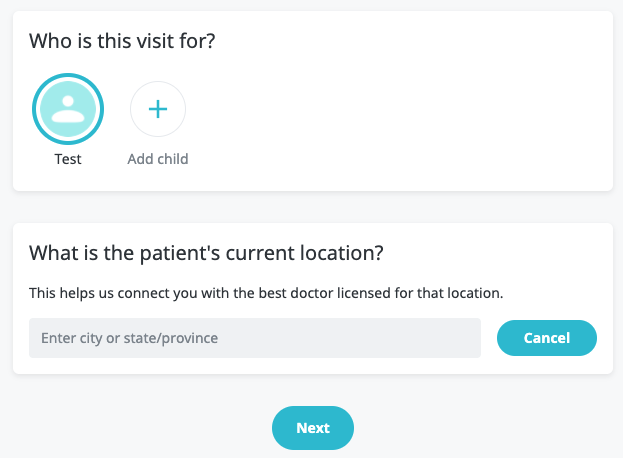Pick Test as the visit patient
The height and width of the screenshot is (458, 623).
point(68,109)
